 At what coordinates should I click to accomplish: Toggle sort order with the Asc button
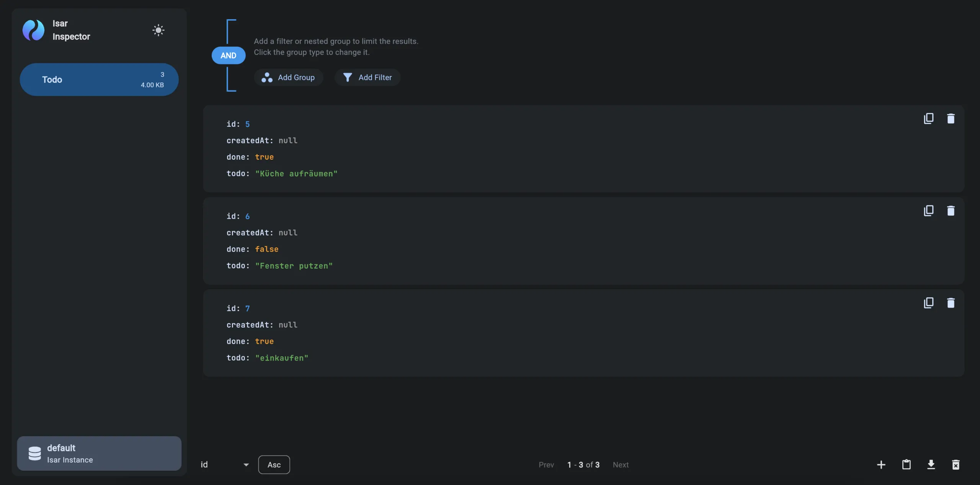(274, 464)
